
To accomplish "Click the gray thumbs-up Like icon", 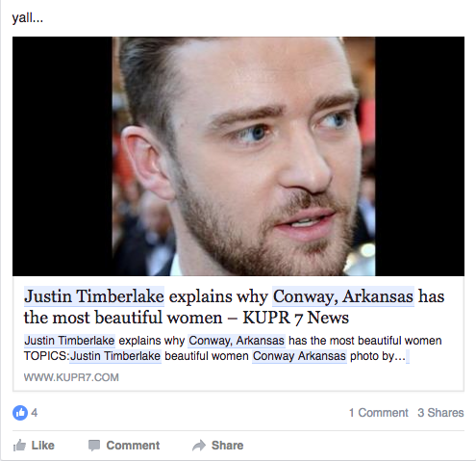I will (x=19, y=446).
